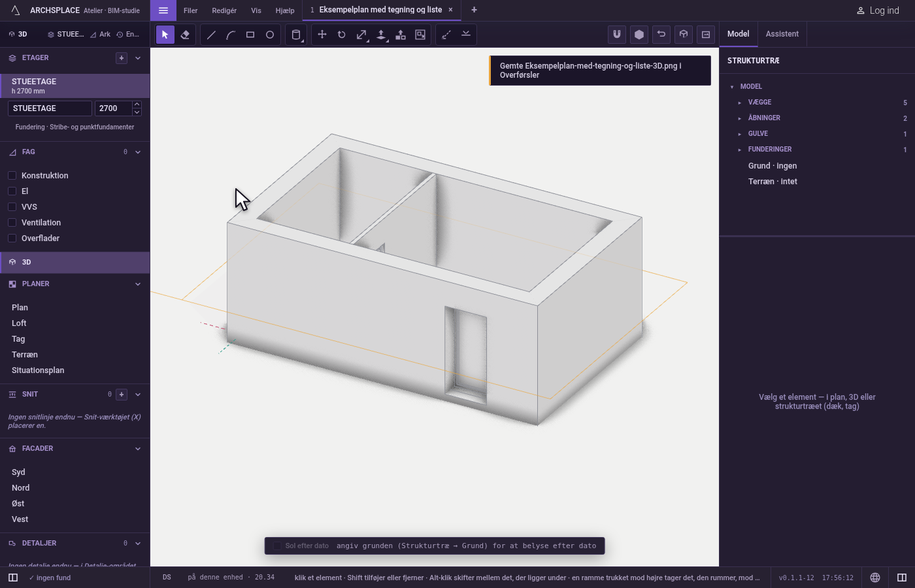Click the solid hexagon shading button

(x=639, y=35)
